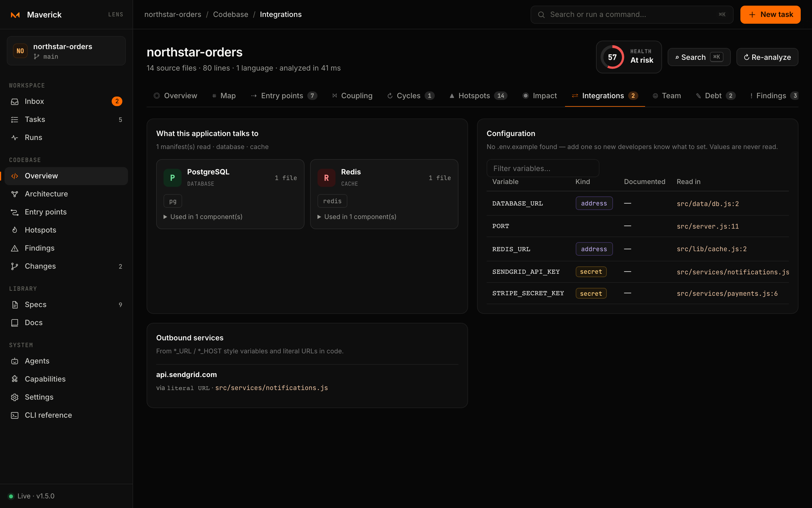Click the Findings warning triangle icon
The width and height of the screenshot is (812, 508).
pos(15,248)
